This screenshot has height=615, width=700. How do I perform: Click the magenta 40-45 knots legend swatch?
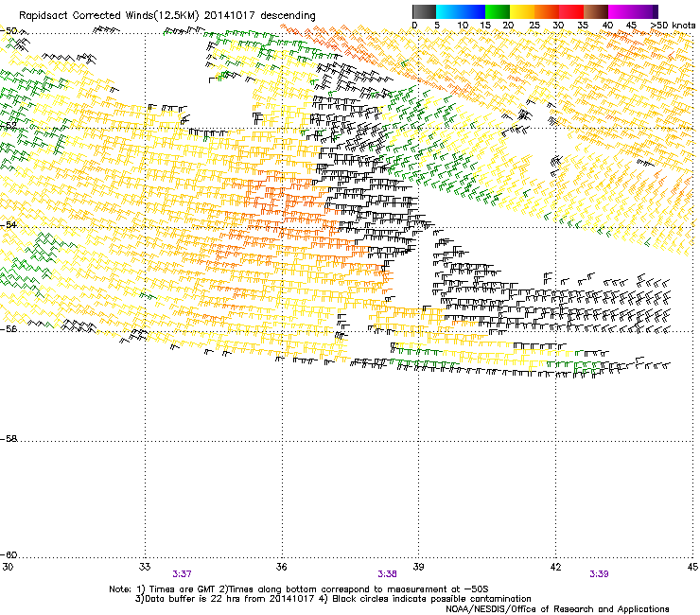point(621,11)
